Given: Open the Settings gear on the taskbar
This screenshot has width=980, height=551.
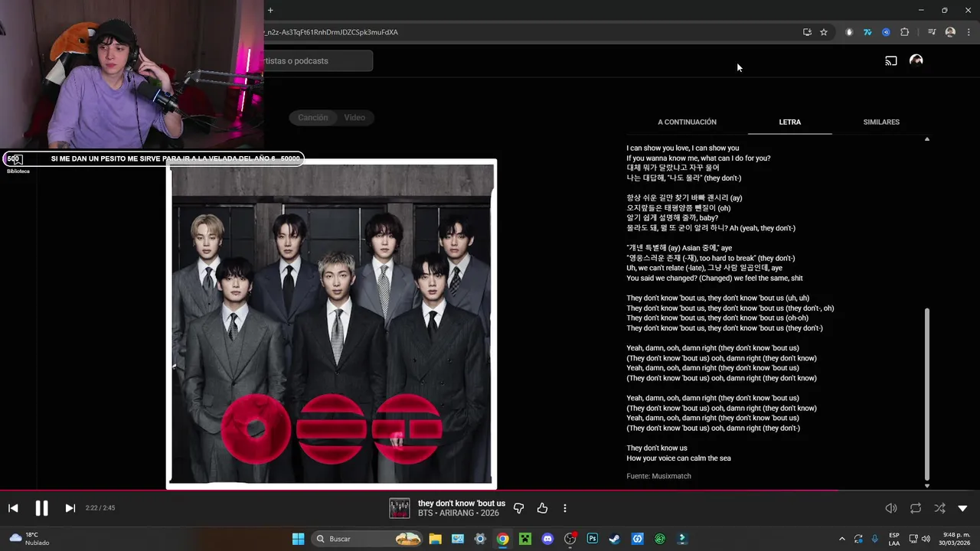Looking at the screenshot, I should [480, 539].
